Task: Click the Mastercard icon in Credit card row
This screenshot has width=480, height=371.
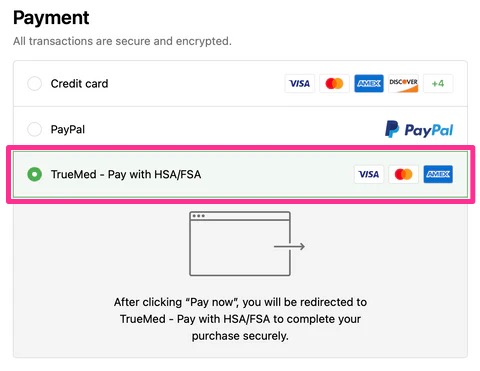Action: [334, 83]
